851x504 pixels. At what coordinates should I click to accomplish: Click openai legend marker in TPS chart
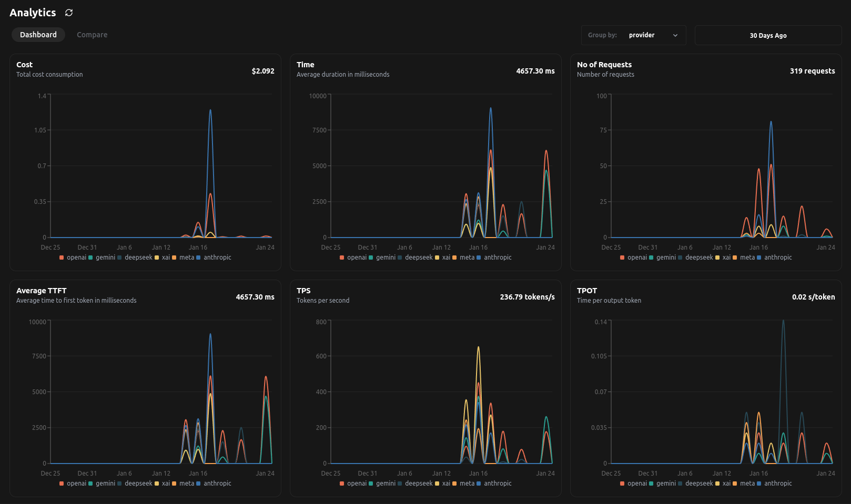(x=342, y=484)
